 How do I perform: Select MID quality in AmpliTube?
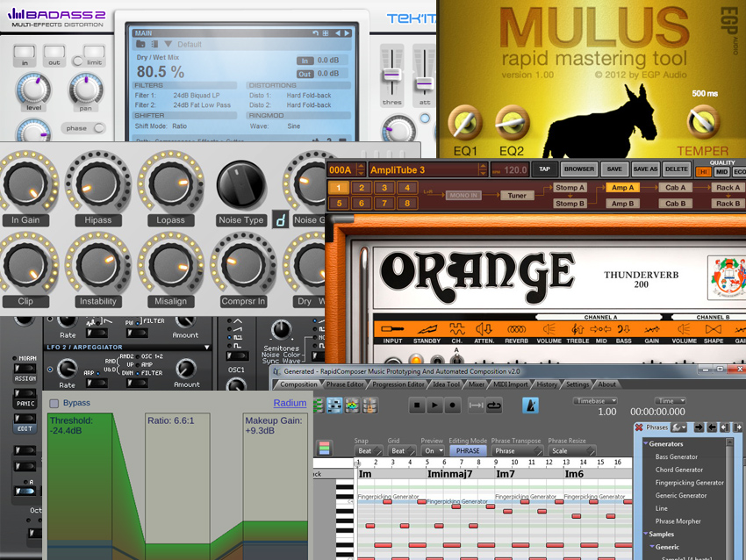pos(721,172)
